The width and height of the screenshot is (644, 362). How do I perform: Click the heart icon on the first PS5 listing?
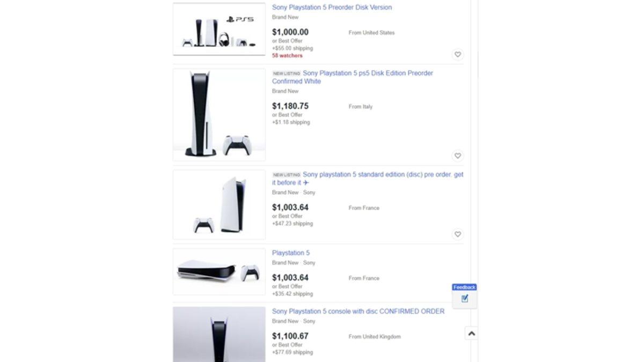458,54
